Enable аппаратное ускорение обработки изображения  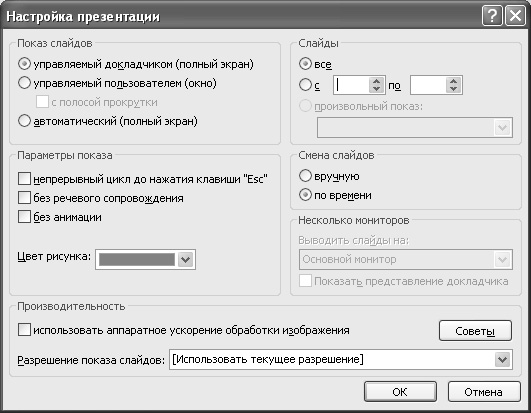[24, 329]
